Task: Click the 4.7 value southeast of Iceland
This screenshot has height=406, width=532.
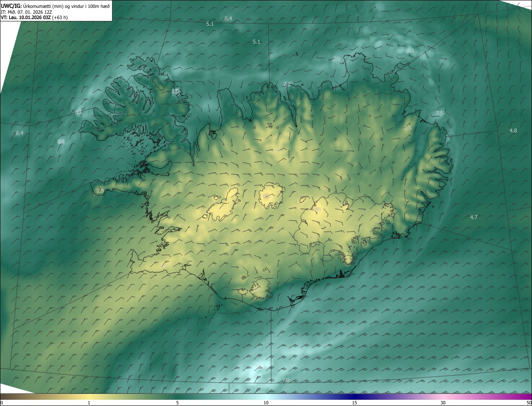Action: click(x=473, y=217)
